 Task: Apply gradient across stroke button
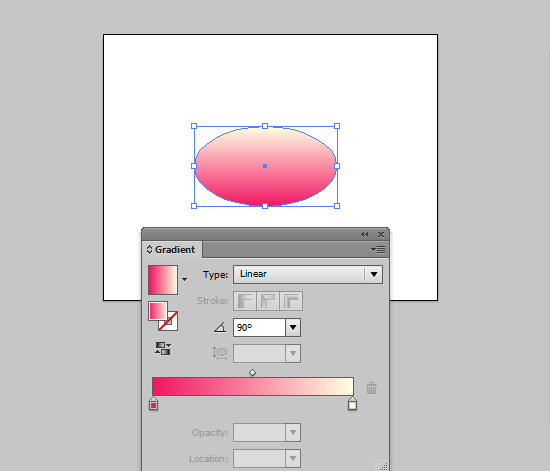(291, 301)
